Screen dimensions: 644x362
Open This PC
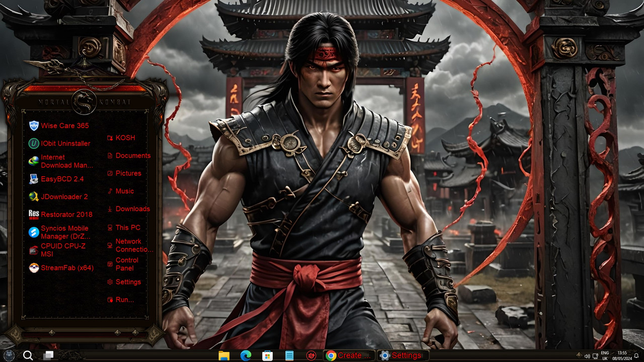click(124, 227)
